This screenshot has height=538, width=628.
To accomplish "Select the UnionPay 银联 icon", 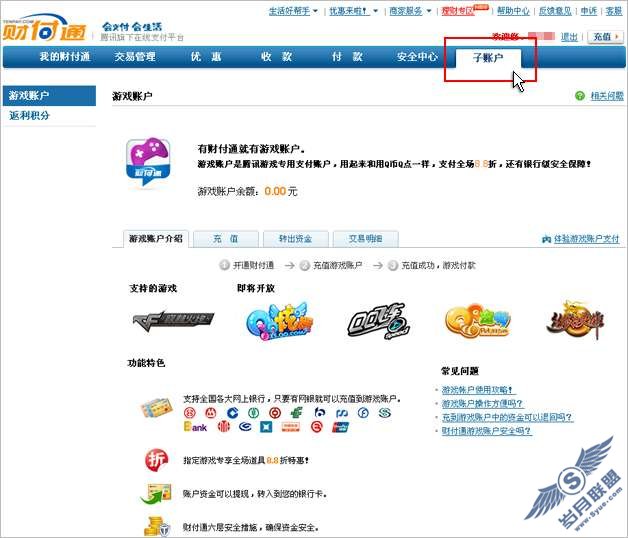I will coord(340,427).
